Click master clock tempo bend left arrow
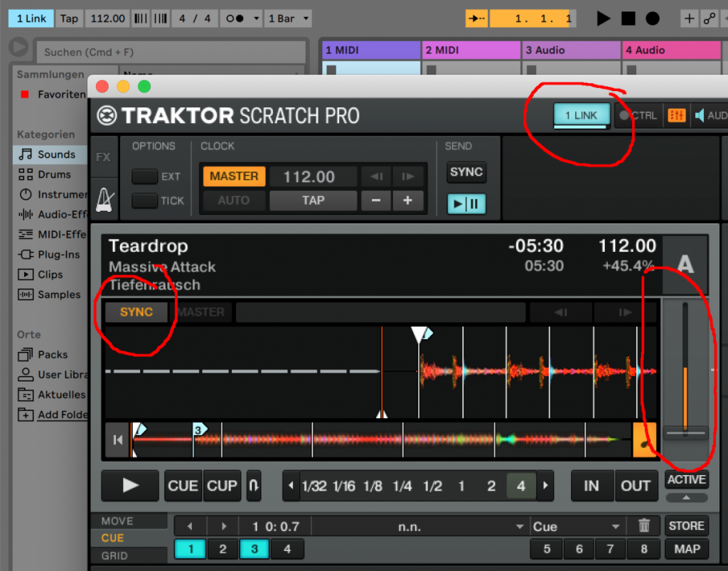Screen dimensions: 728x571 377,176
